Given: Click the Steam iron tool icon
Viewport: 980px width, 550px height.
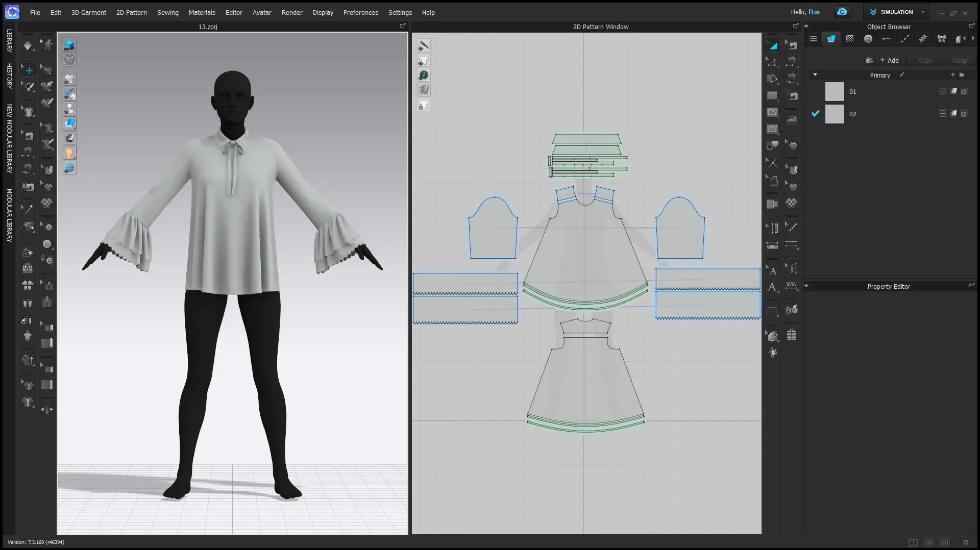Looking at the screenshot, I should [x=792, y=119].
